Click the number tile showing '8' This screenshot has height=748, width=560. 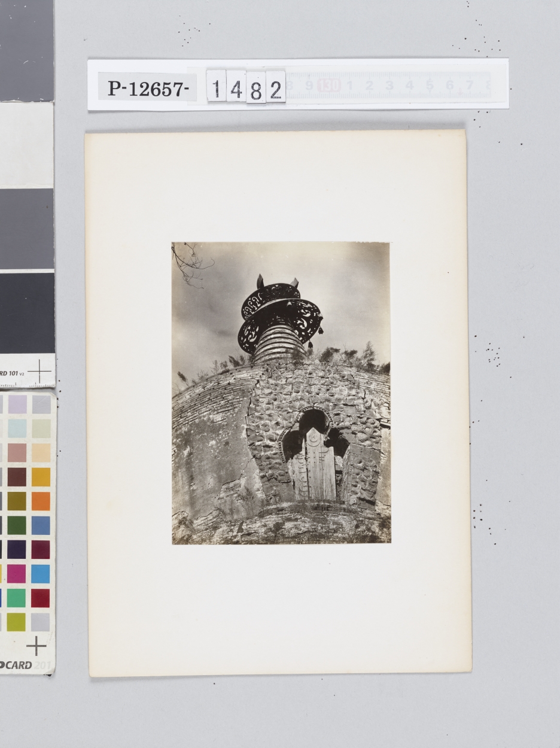(255, 87)
